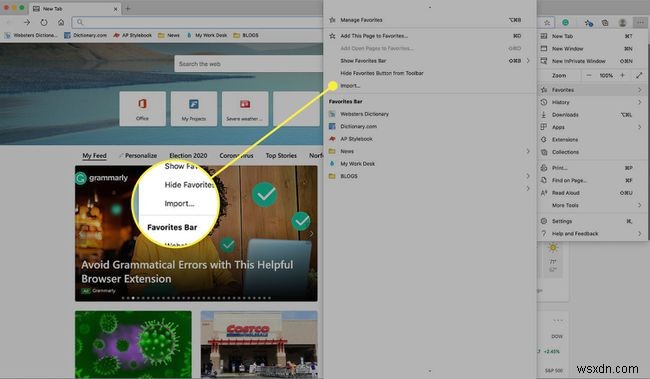Choose Find on Page in the menu
This screenshot has width=650, height=379.
[592, 180]
